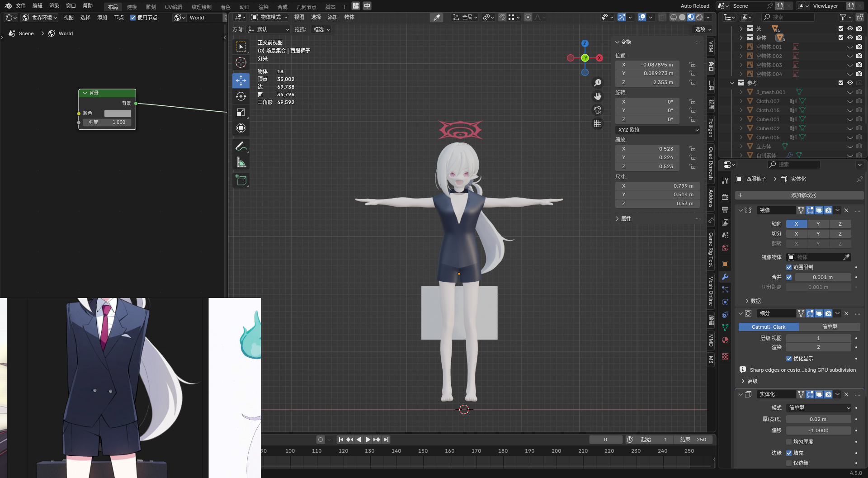
Task: Click the Add Cube tool icon
Action: click(241, 180)
